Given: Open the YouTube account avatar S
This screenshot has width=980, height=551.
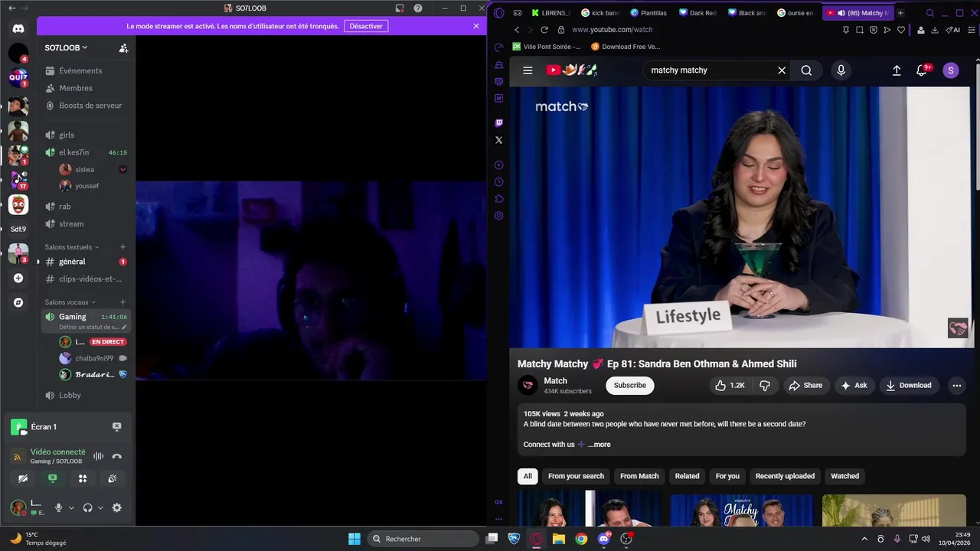Looking at the screenshot, I should point(951,70).
